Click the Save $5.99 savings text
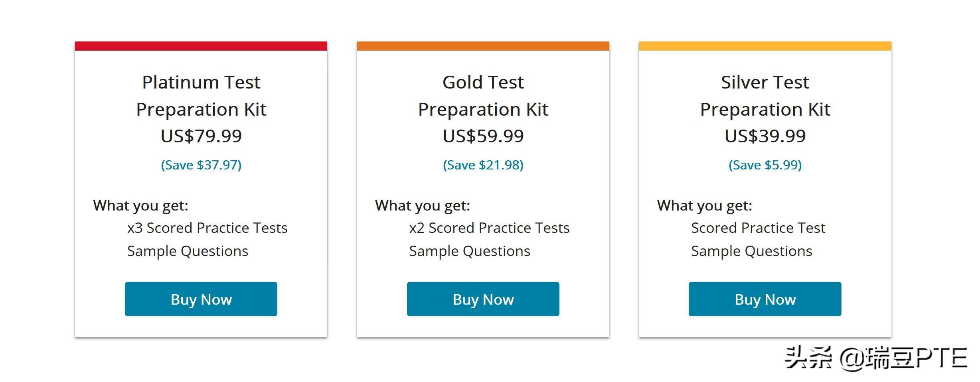Screen dimensions: 980x382 (765, 165)
